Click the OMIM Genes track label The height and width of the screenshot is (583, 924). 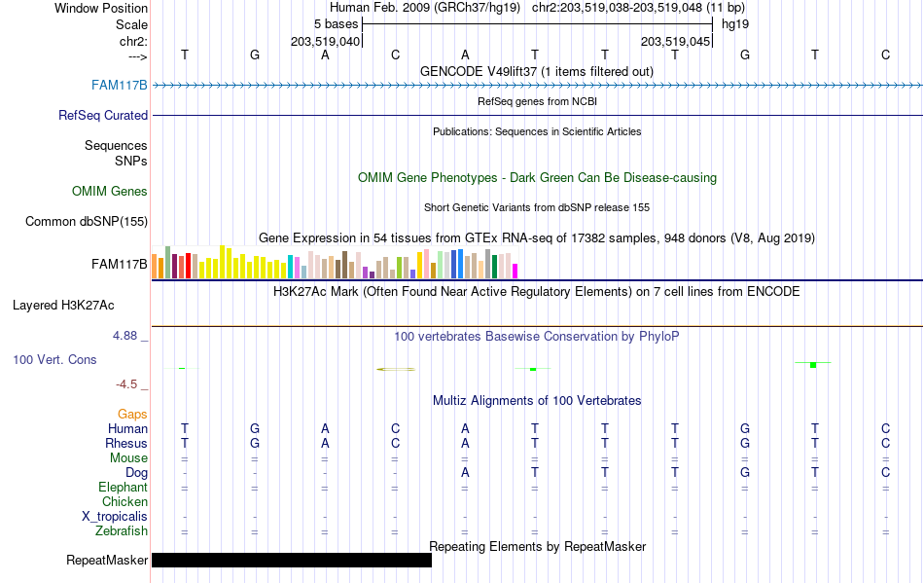click(109, 192)
